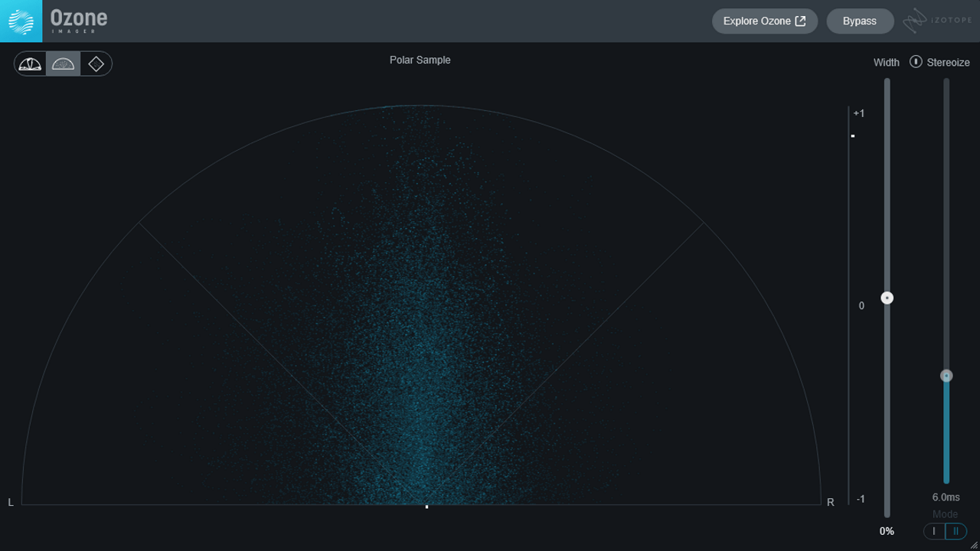Select the Lissajous vectorscope view
This screenshot has height=551, width=980.
[96, 64]
